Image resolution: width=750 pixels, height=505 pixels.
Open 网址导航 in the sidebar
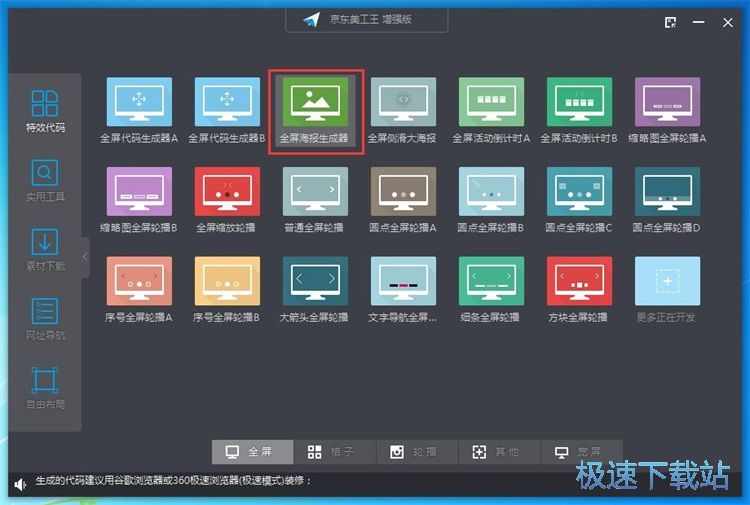coord(45,319)
